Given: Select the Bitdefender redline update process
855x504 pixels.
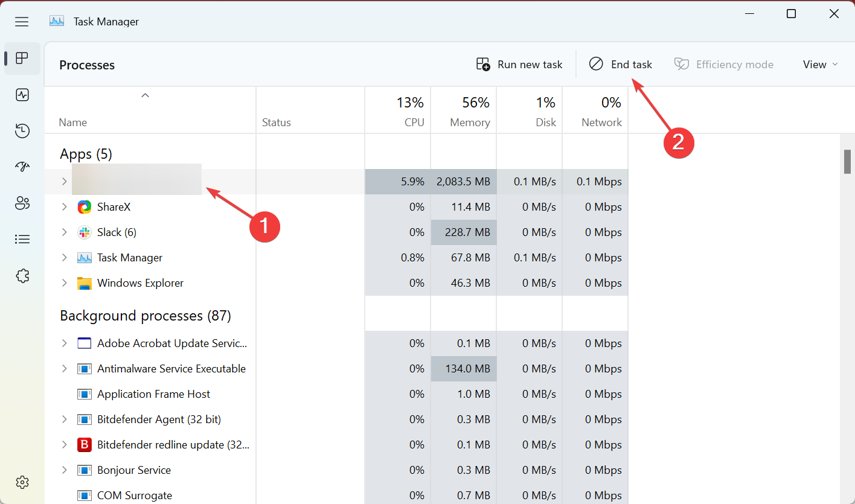Looking at the screenshot, I should tap(173, 445).
